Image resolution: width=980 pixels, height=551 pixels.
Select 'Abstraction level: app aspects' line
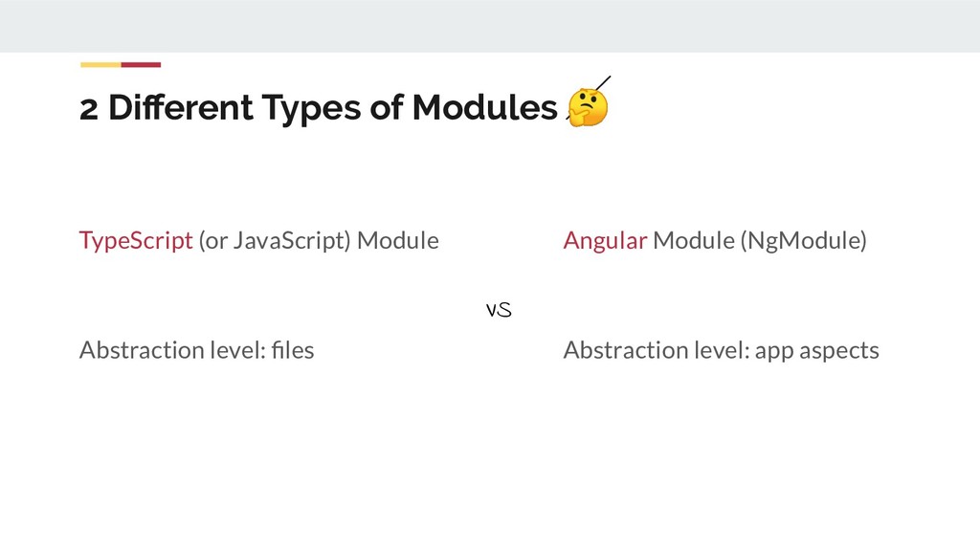pyautogui.click(x=721, y=350)
